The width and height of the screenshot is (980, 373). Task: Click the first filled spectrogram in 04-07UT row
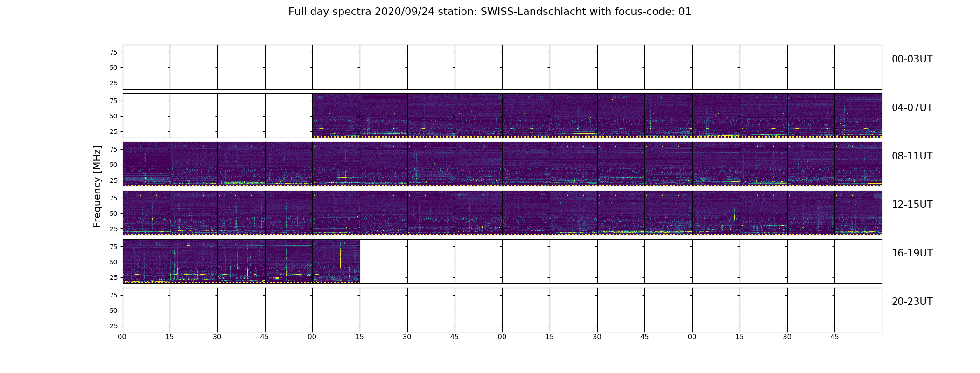pos(336,116)
